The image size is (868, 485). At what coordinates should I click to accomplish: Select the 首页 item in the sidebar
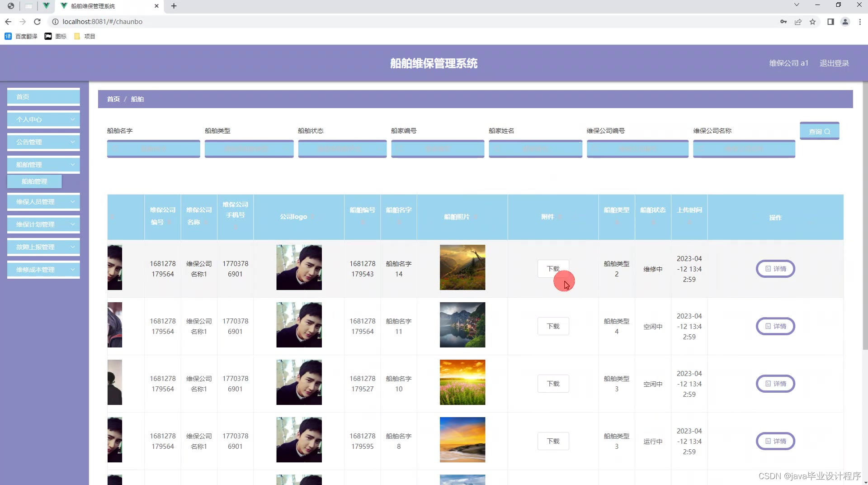coord(43,97)
